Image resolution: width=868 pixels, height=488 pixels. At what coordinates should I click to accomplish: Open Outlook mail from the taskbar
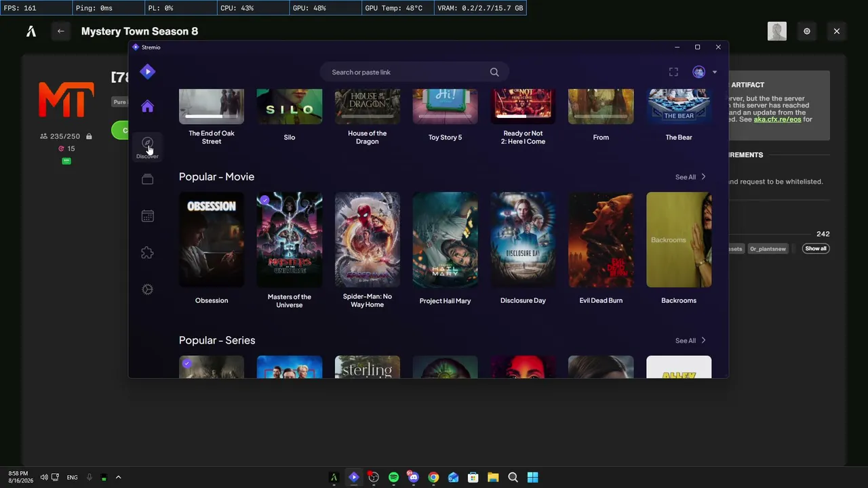click(x=453, y=477)
